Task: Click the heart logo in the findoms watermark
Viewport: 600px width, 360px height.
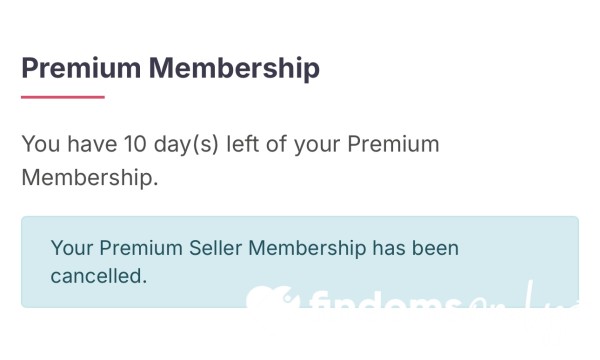Action: 271,296
